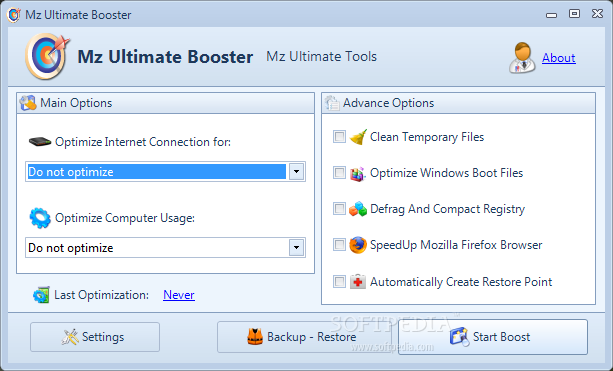This screenshot has height=371, width=613.
Task: Click the blue gear icon beside Optimize Computer Usage
Action: (x=40, y=218)
